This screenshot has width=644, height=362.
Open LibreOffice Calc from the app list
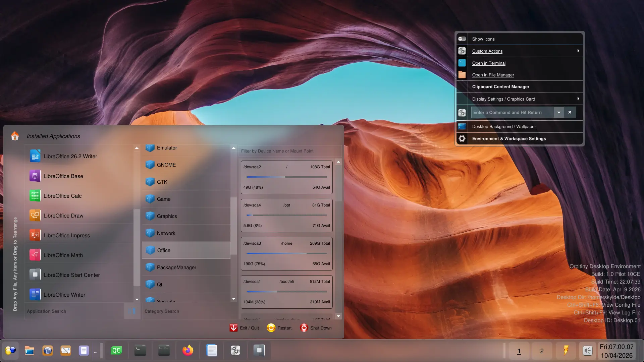click(62, 196)
